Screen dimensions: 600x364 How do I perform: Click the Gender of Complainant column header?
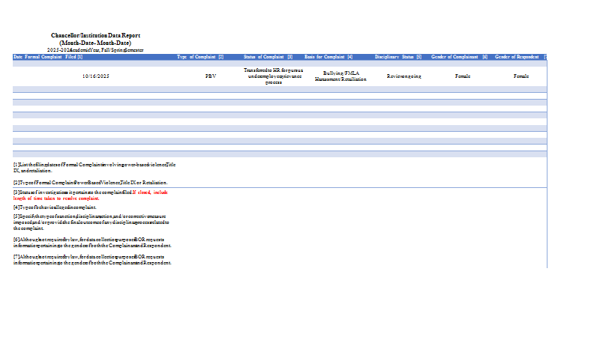tap(459, 57)
